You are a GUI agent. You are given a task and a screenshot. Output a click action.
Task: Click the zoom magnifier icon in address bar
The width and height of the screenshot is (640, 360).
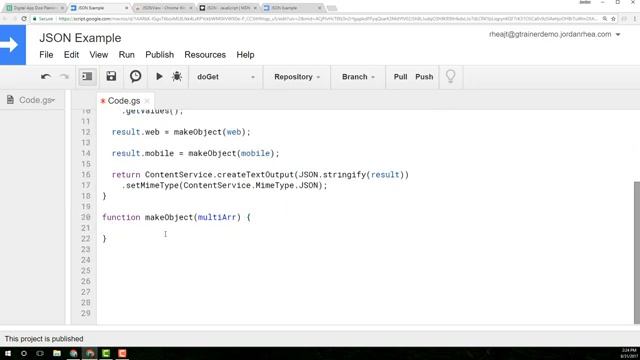click(604, 19)
